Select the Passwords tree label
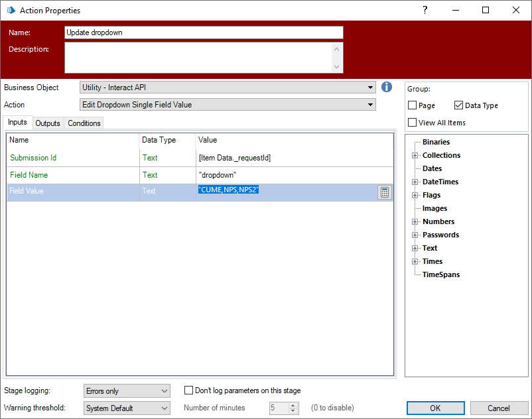 click(440, 235)
